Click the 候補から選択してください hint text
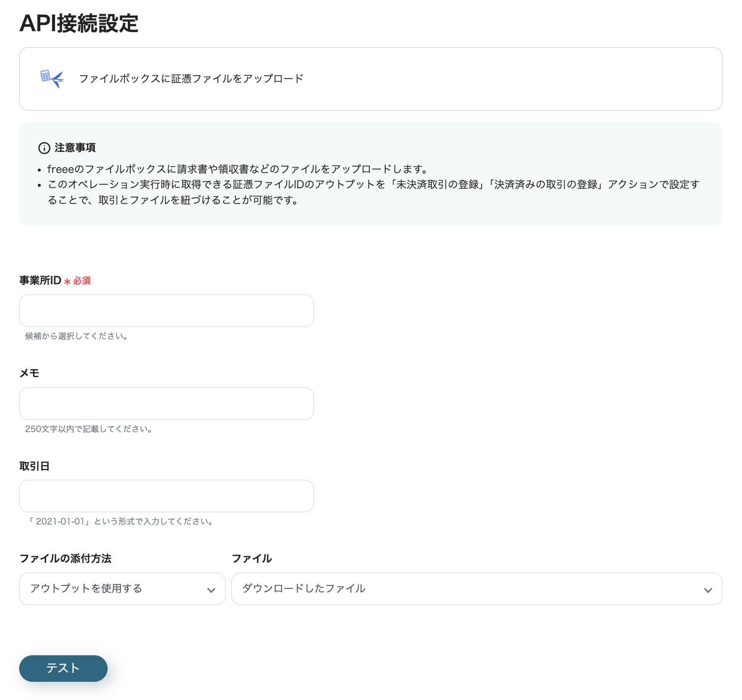The image size is (742, 700). tap(77, 336)
